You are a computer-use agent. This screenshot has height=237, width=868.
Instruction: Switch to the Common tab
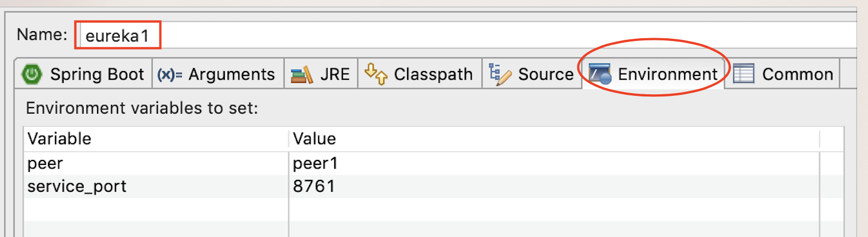coord(783,74)
